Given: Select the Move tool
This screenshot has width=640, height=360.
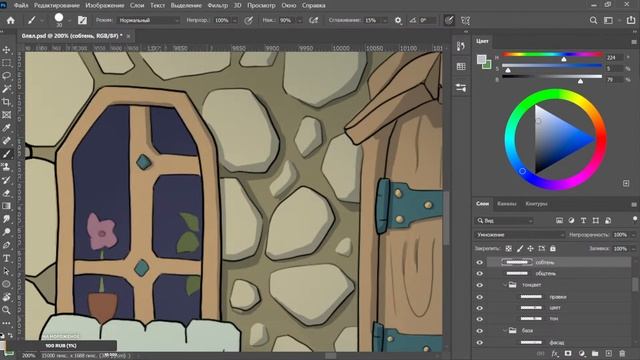Looking at the screenshot, I should pyautogui.click(x=7, y=50).
